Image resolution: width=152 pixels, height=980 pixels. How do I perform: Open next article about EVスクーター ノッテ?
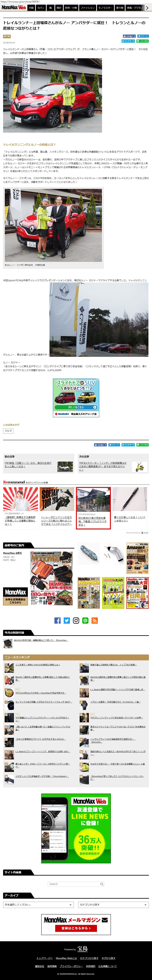(x=103, y=466)
